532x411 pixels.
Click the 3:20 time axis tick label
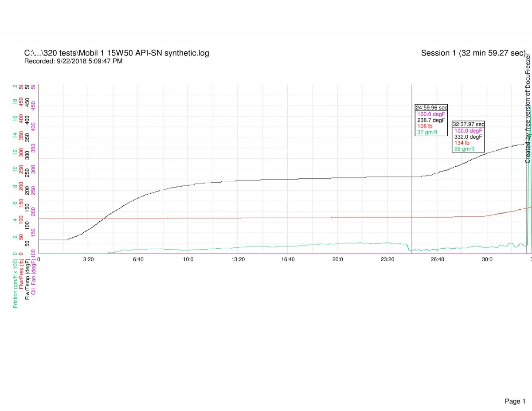[x=88, y=259]
